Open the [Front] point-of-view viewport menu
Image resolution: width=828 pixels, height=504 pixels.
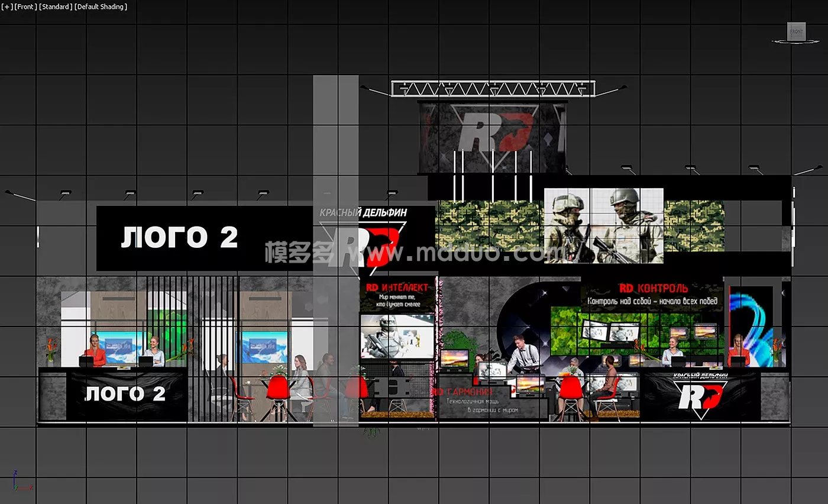[25, 7]
